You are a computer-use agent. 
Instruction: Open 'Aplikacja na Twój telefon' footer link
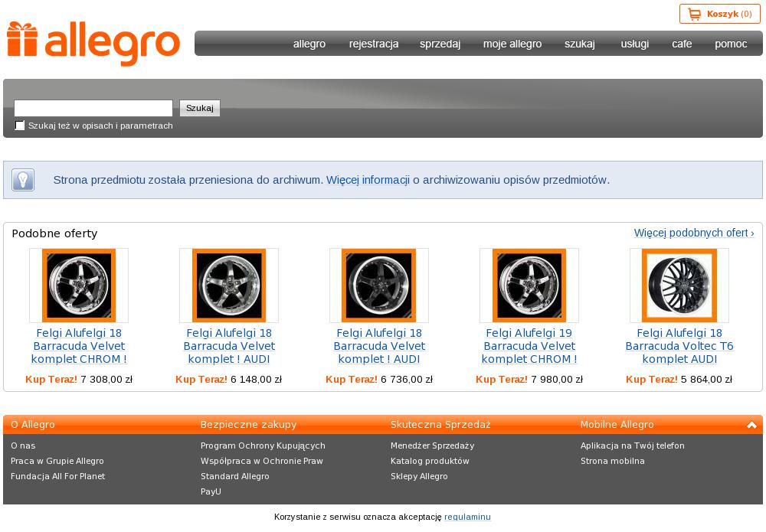coord(633,446)
